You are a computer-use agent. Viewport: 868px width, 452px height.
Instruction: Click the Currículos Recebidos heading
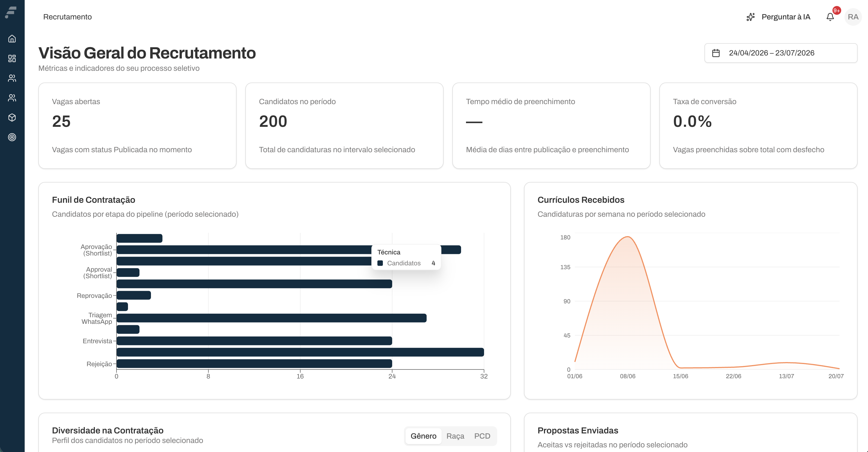pyautogui.click(x=581, y=200)
